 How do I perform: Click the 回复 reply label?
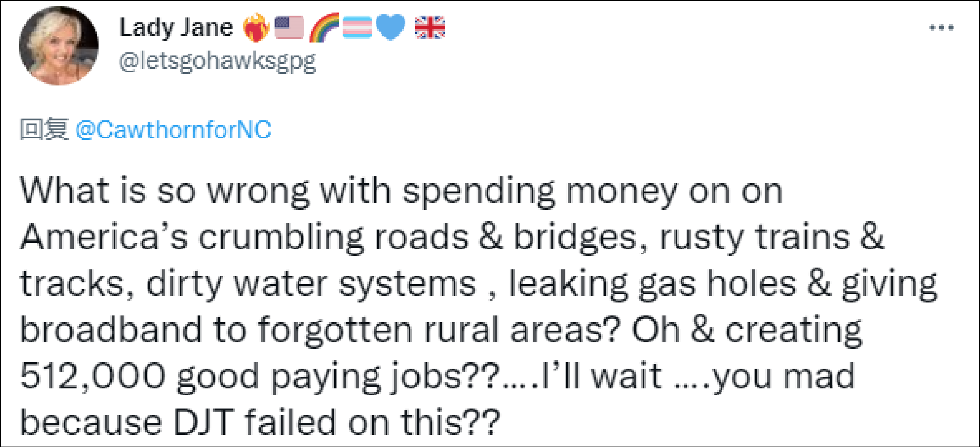[44, 130]
